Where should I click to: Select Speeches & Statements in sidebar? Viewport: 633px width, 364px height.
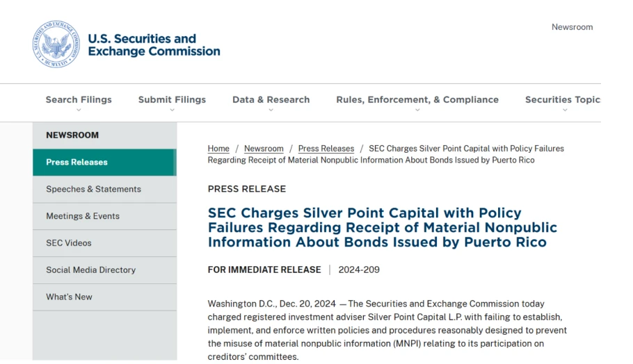pos(104,189)
